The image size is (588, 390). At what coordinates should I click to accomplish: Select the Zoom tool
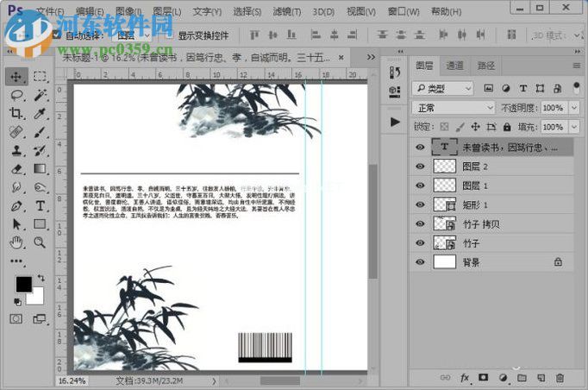click(x=40, y=242)
